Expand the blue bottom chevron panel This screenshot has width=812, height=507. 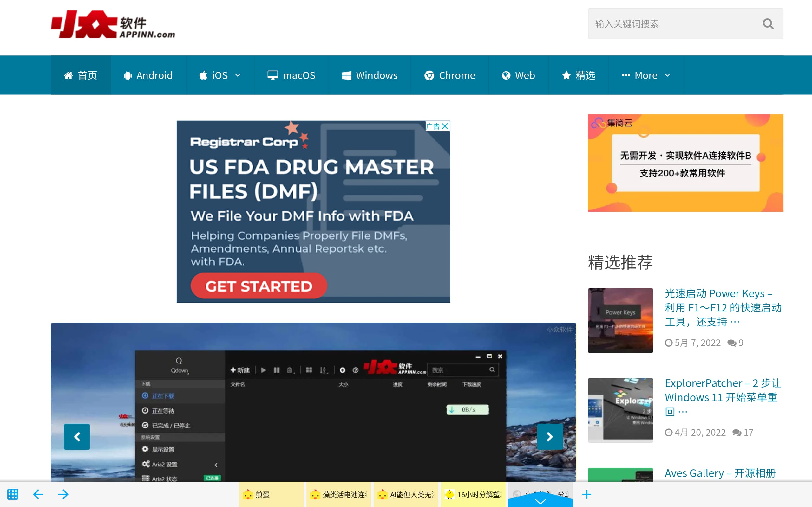[540, 501]
